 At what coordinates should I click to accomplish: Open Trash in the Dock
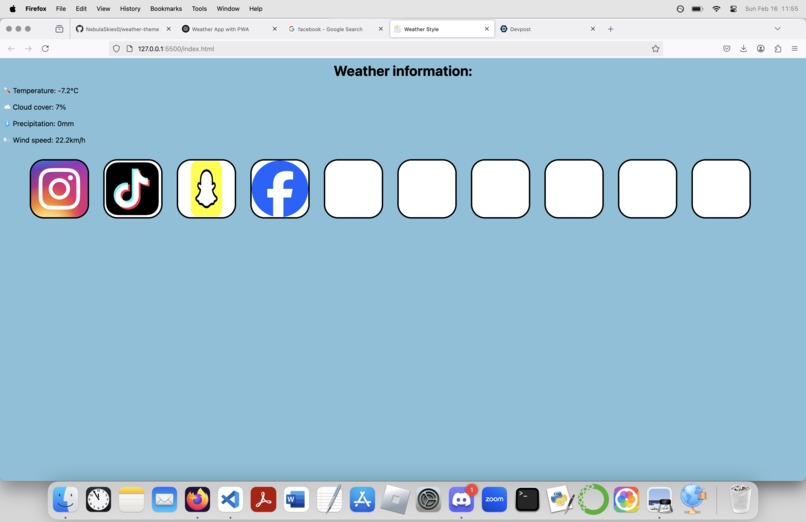740,499
